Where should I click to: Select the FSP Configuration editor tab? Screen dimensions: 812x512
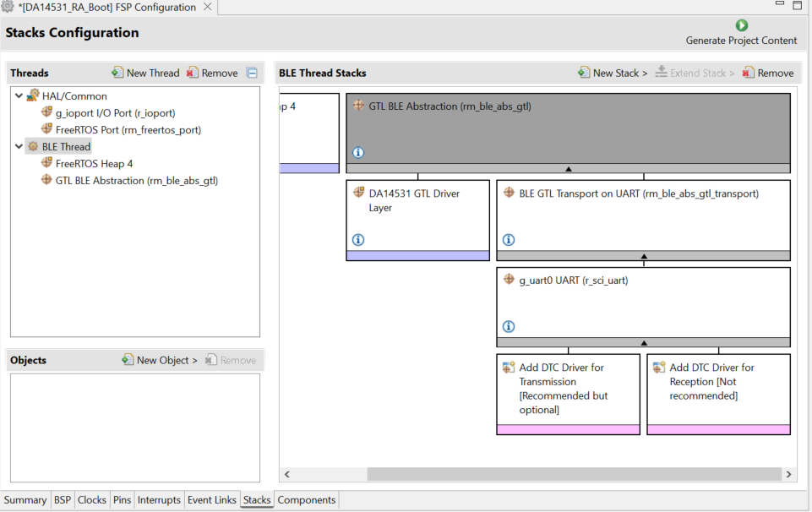pyautogui.click(x=106, y=8)
